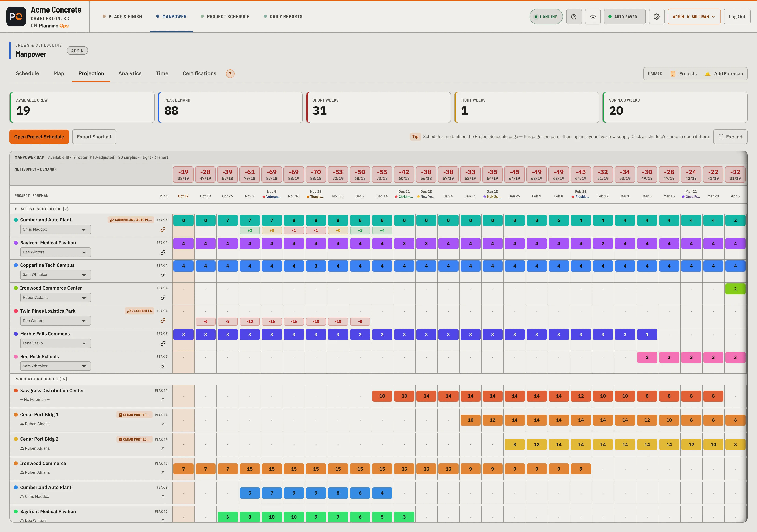Switch to the Analytics tab
Viewport: 757px width, 532px height.
coord(130,73)
